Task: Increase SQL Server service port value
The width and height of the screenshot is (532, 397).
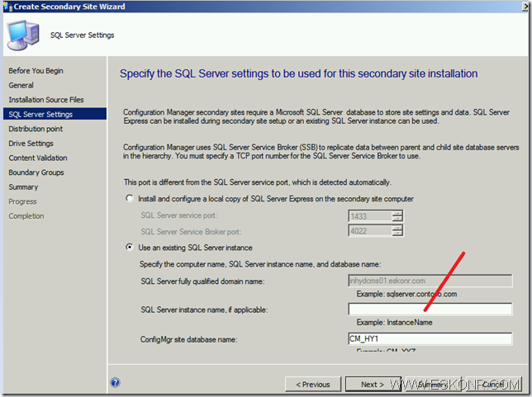Action: (397, 213)
